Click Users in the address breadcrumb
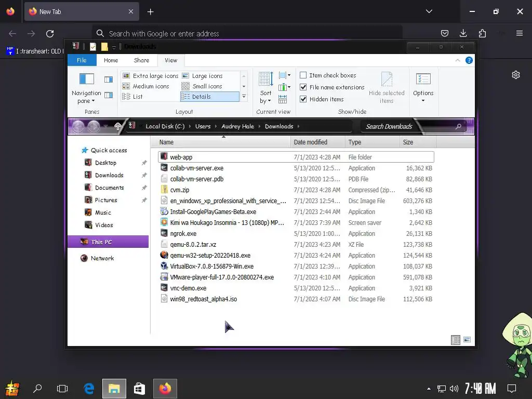This screenshot has height=399, width=532. (x=203, y=126)
